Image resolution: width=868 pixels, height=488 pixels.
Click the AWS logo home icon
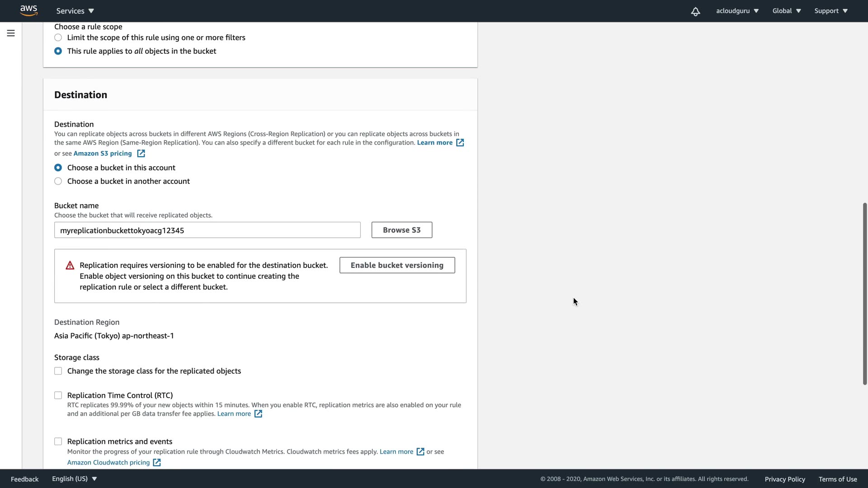(28, 10)
